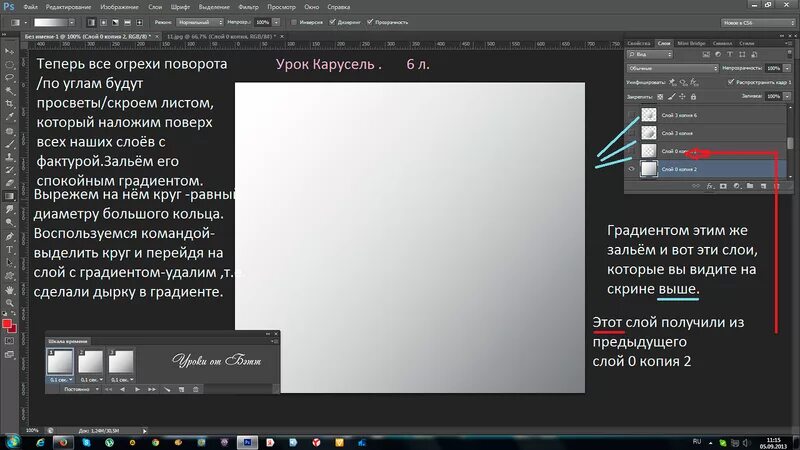Click the gradient preview swatch
The image size is (800, 450).
coord(51,22)
